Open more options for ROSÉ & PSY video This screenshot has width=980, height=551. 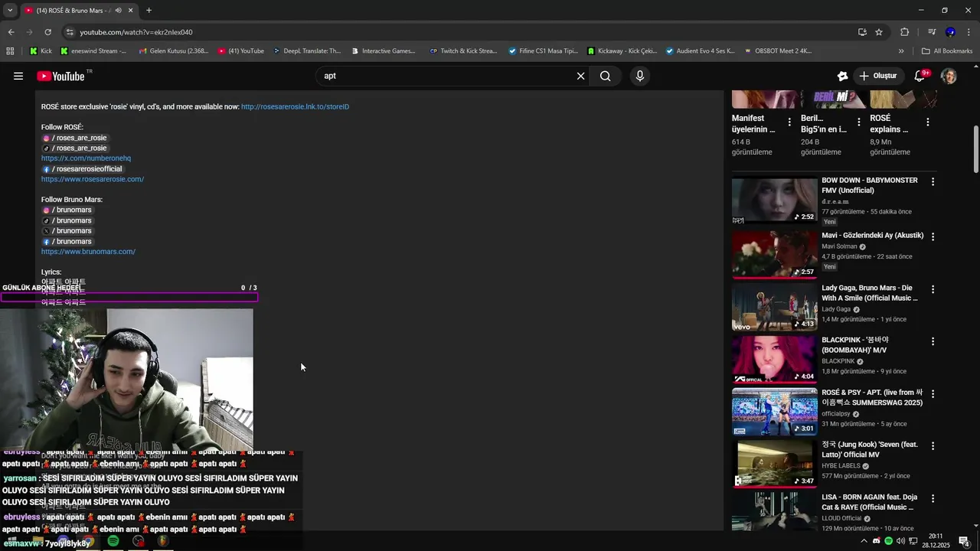pos(933,394)
